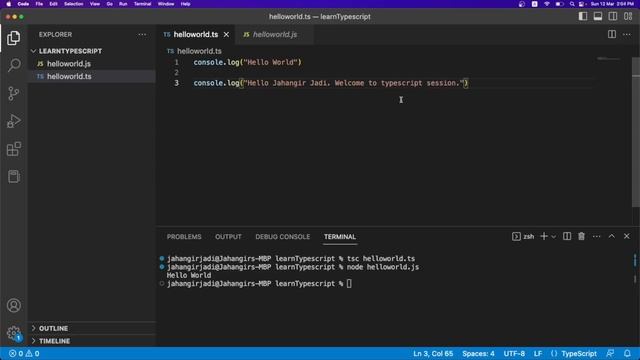
Task: Toggle primary side bar from title bar
Action: click(x=583, y=16)
